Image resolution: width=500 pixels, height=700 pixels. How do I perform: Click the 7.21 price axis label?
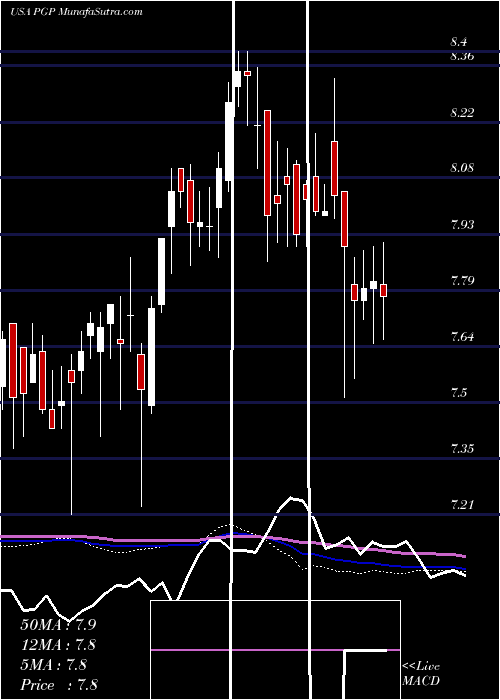(462, 505)
